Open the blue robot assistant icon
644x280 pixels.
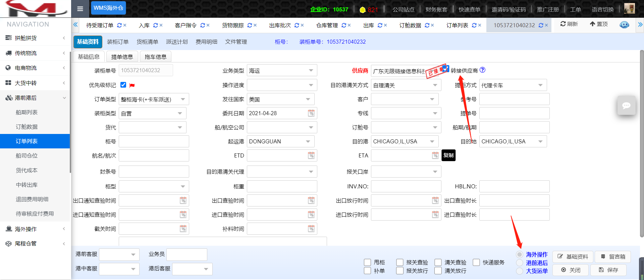pos(624,25)
